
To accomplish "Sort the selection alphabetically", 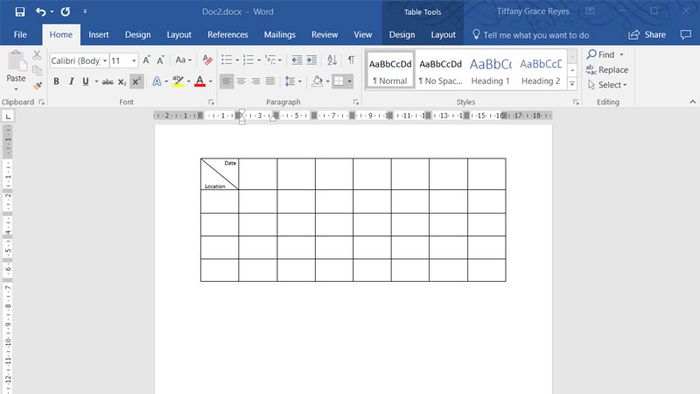I will pyautogui.click(x=332, y=60).
